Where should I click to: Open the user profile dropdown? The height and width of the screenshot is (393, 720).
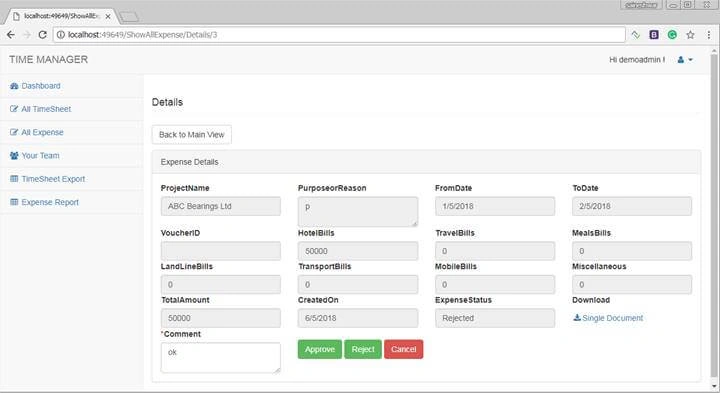tap(685, 60)
